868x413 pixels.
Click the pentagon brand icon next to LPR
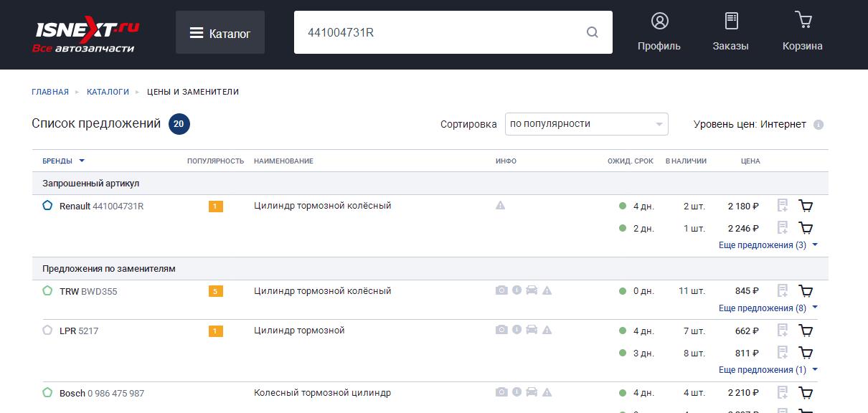pyautogui.click(x=47, y=330)
